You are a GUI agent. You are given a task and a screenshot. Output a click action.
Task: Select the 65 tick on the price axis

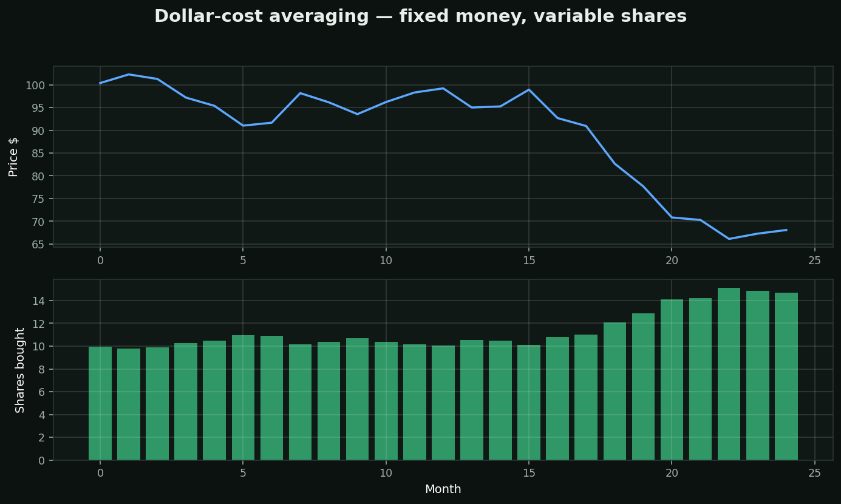point(39,244)
